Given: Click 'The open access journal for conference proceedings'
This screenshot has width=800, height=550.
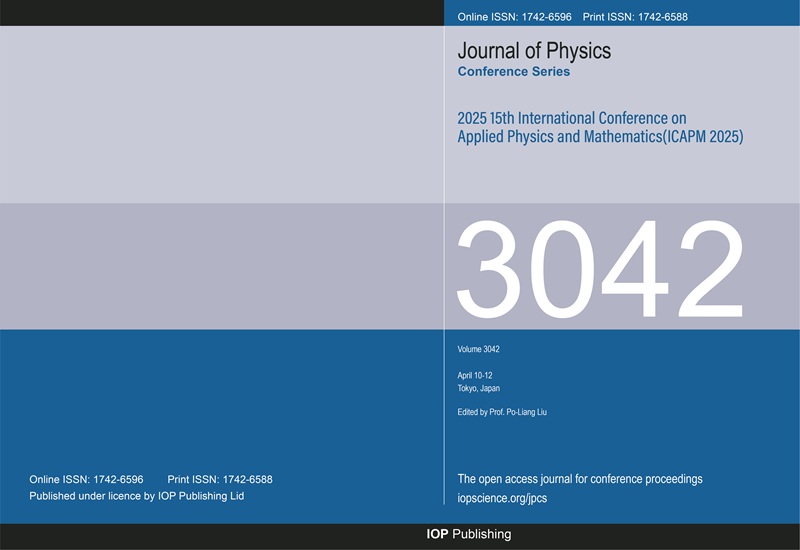Looking at the screenshot, I should pos(580,479).
